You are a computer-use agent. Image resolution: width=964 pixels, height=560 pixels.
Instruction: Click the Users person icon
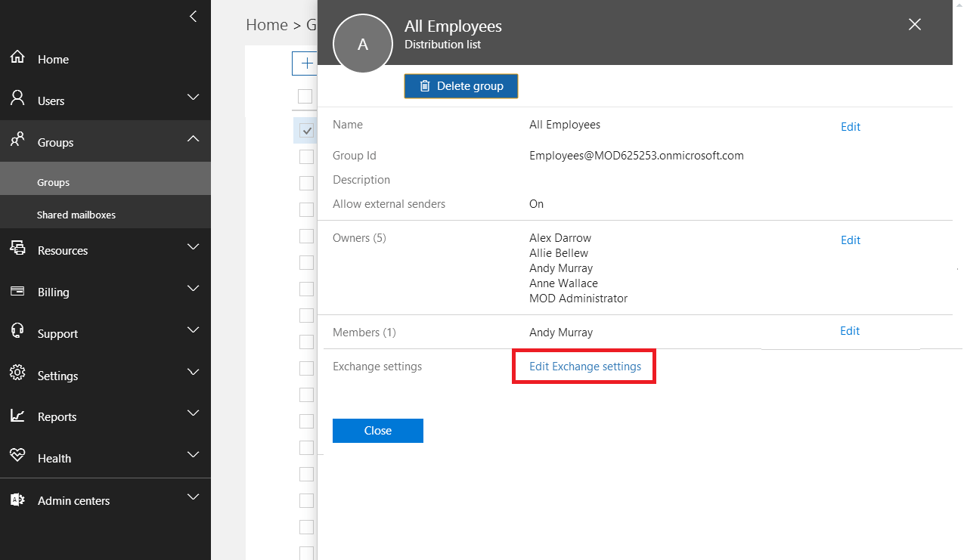click(x=17, y=100)
